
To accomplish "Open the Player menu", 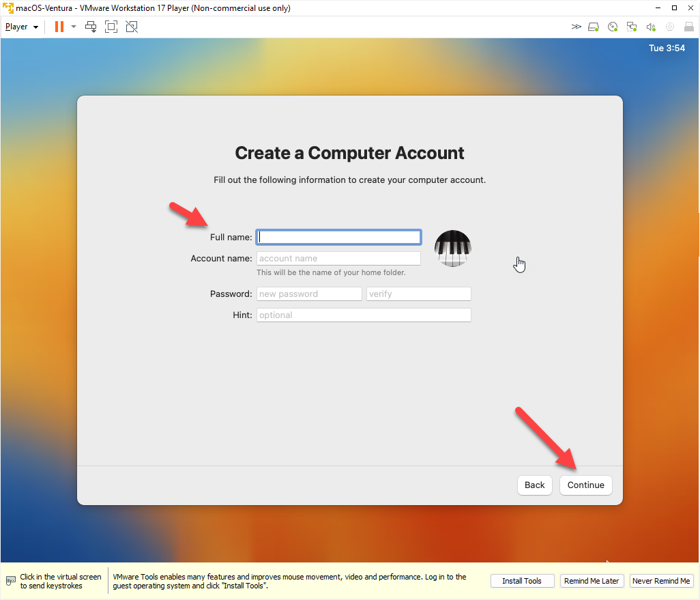I will 21,27.
